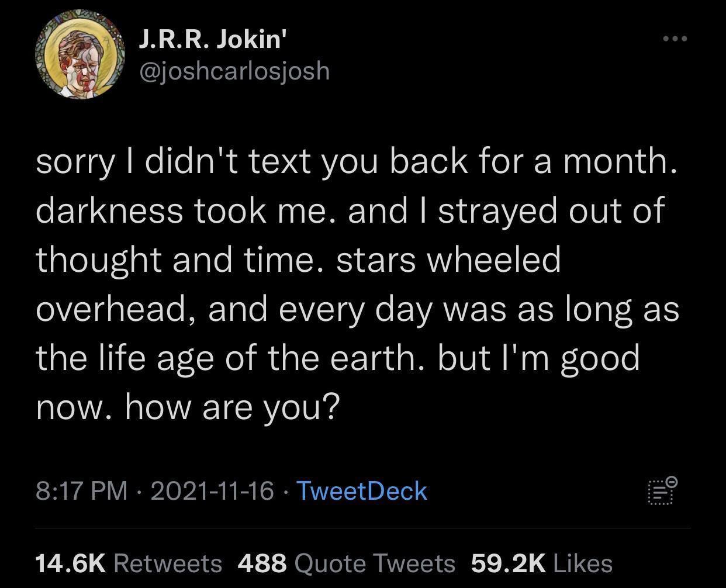Click the 59.2K likes count number

[508, 563]
